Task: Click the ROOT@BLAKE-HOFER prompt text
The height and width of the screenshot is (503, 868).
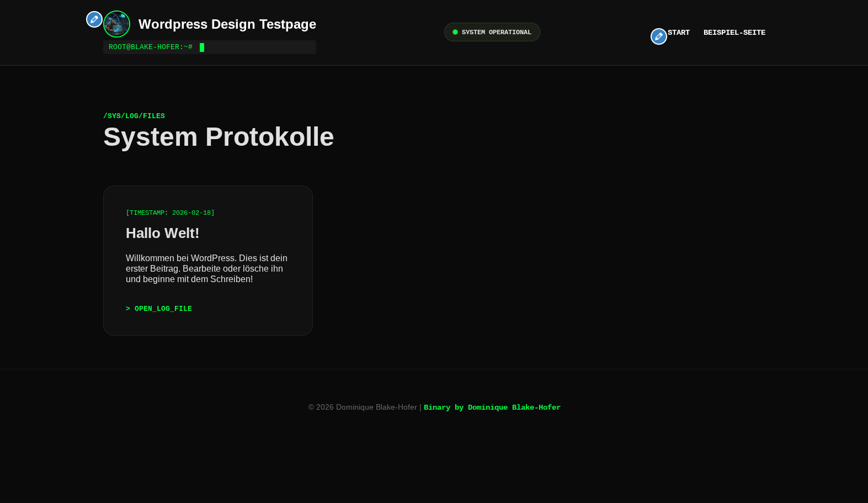Action: point(150,47)
